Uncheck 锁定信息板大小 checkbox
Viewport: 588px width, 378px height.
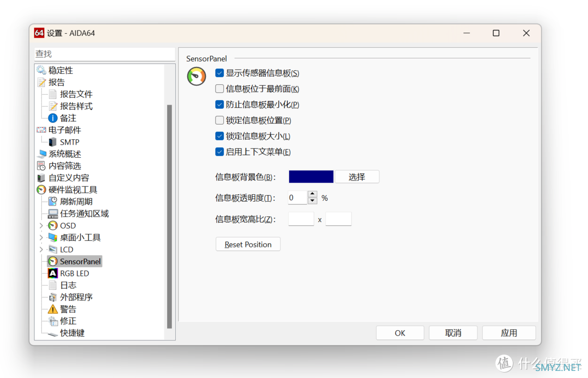coord(219,136)
